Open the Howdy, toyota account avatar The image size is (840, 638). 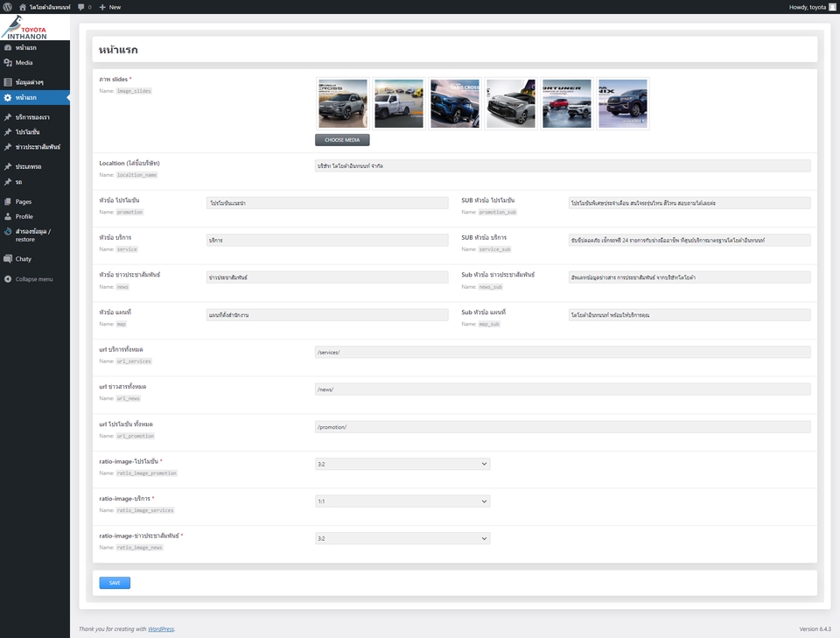click(832, 7)
